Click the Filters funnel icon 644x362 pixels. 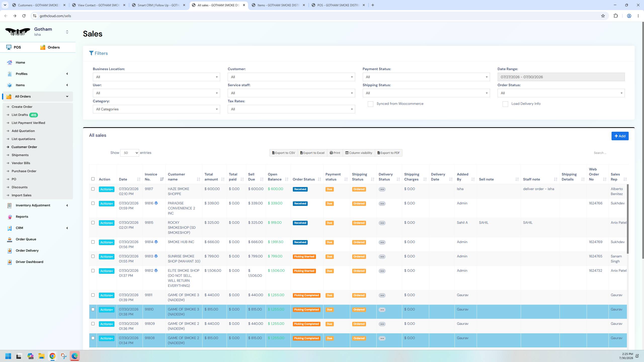click(91, 53)
